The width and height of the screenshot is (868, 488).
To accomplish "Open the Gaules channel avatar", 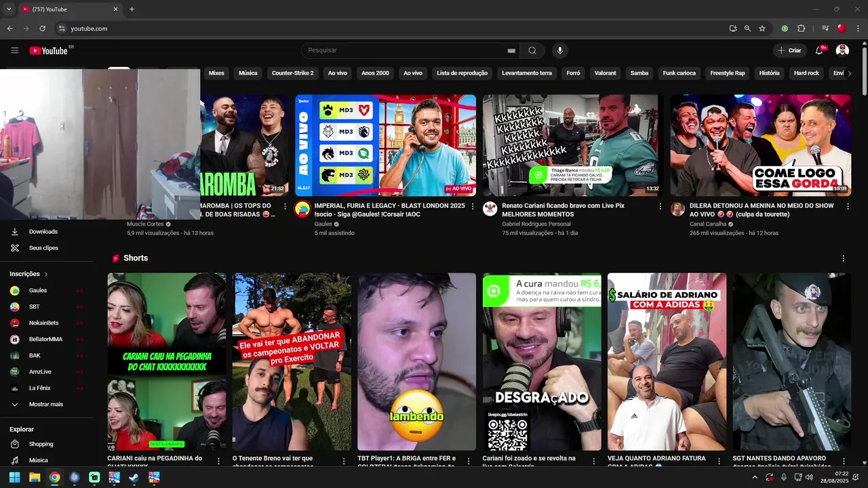I will 302,209.
